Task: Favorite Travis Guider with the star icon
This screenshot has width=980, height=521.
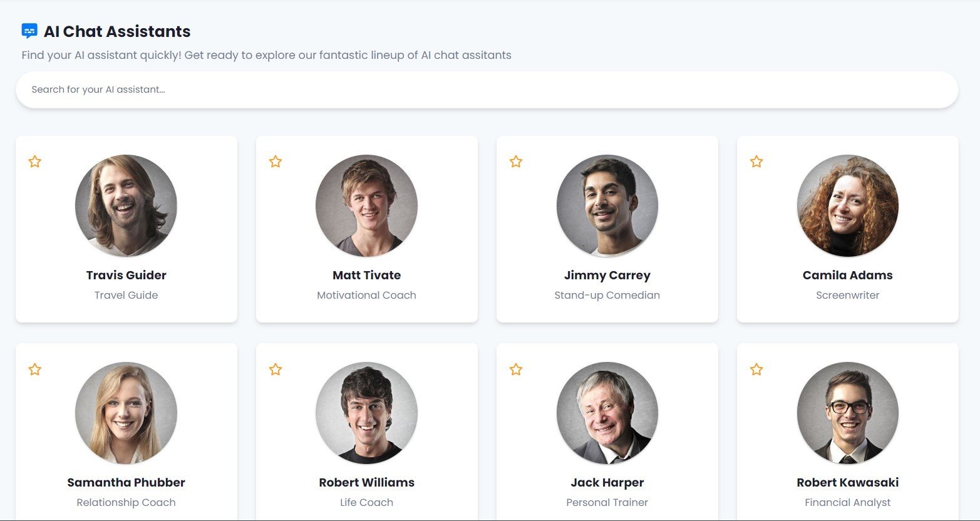Action: tap(35, 162)
